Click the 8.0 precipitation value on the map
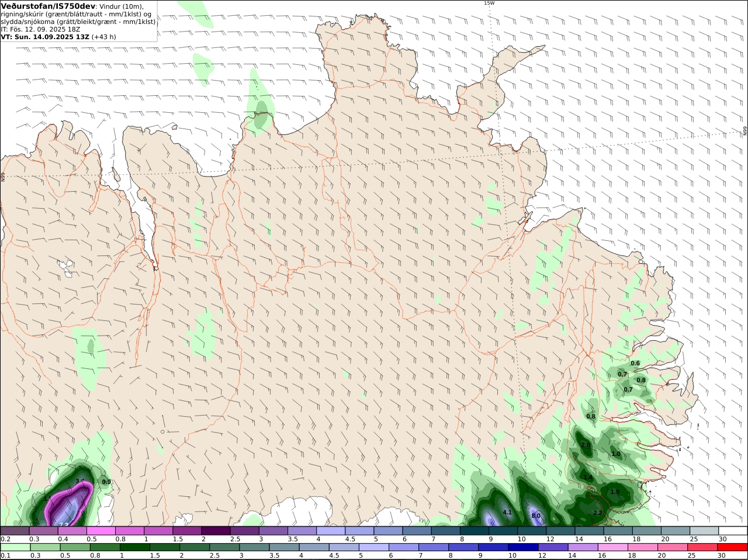This screenshot has height=560, width=748. (536, 516)
